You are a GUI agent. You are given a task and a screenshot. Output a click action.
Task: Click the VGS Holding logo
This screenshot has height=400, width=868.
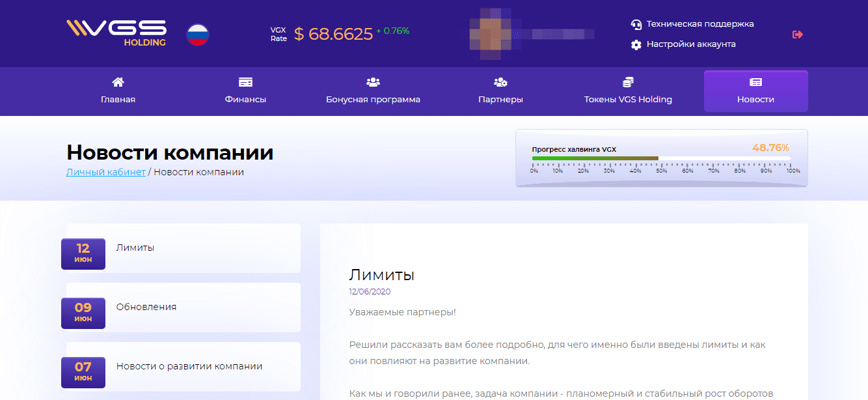pyautogui.click(x=116, y=33)
